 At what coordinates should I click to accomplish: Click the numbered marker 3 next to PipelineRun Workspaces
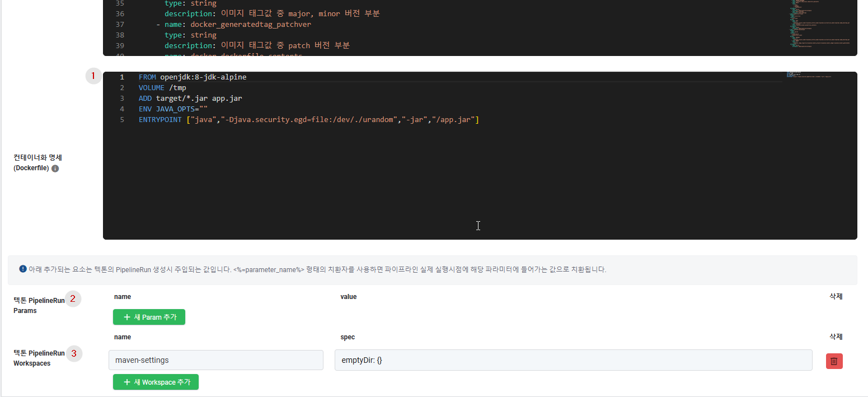point(74,353)
